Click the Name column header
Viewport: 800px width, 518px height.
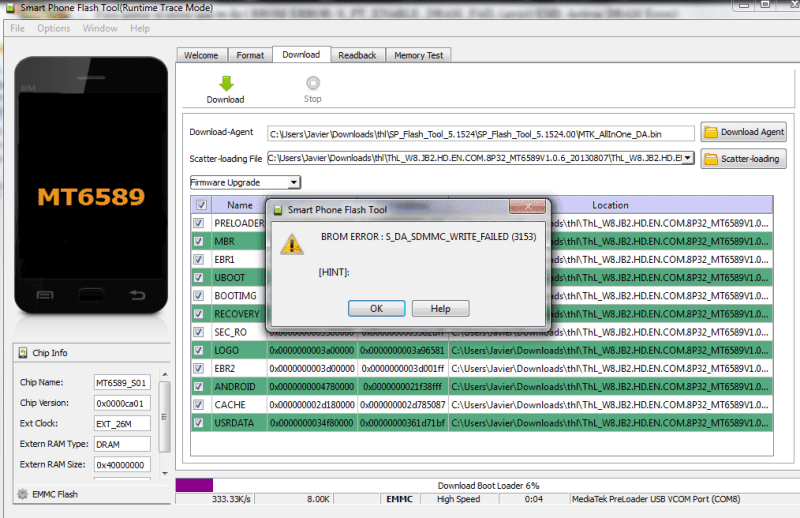coord(240,205)
